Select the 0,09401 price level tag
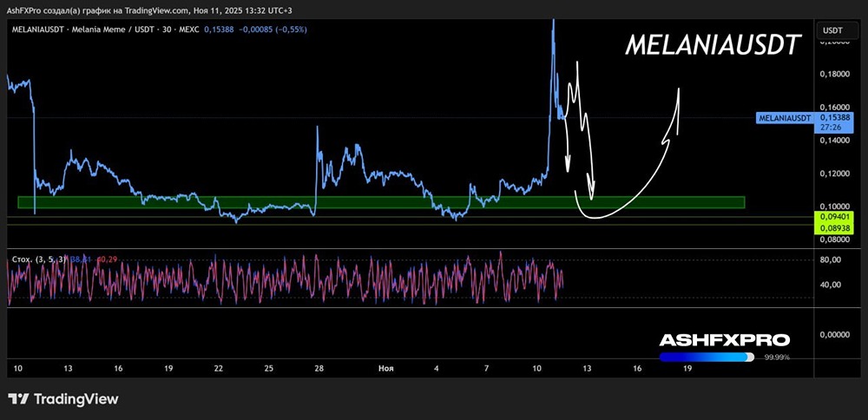The image size is (868, 420). tap(832, 218)
